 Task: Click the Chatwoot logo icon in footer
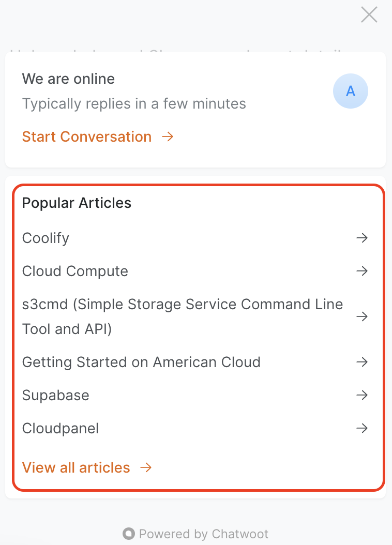tap(129, 534)
